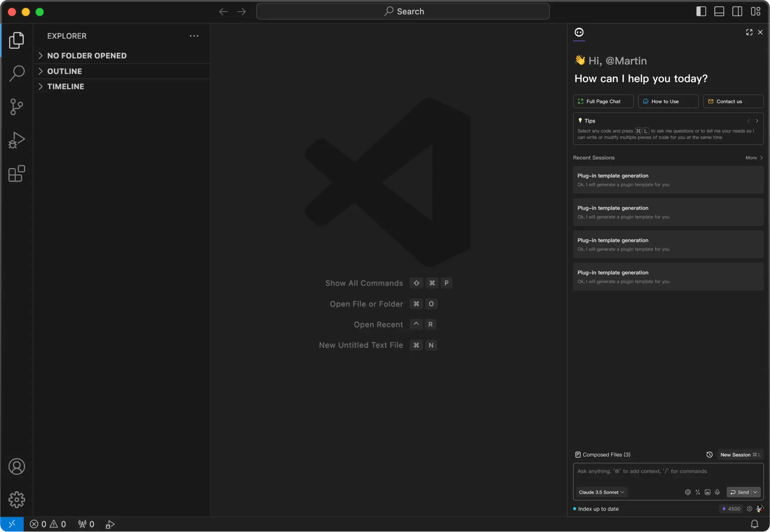770x532 pixels.
Task: Toggle the primary sidebar visibility
Action: pos(701,11)
